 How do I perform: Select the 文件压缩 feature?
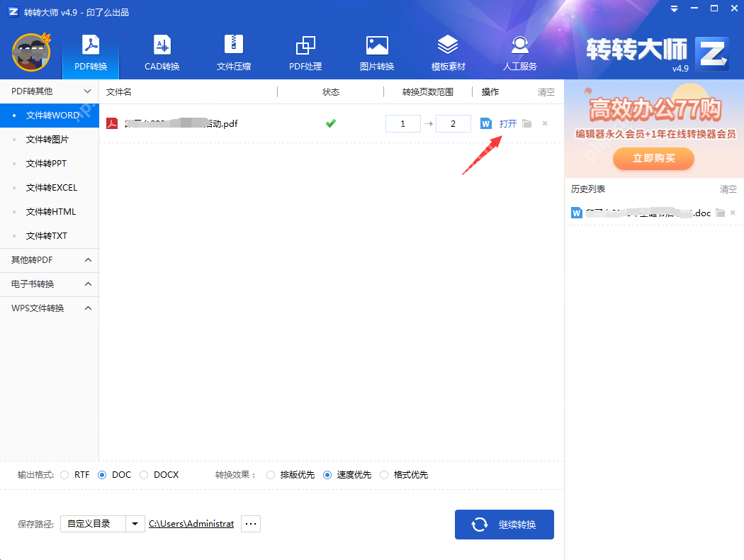point(233,52)
